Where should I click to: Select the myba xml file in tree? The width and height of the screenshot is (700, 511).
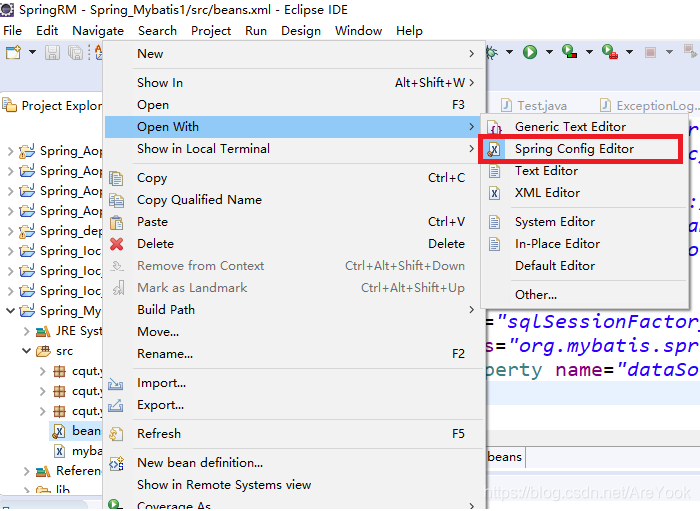pos(77,451)
